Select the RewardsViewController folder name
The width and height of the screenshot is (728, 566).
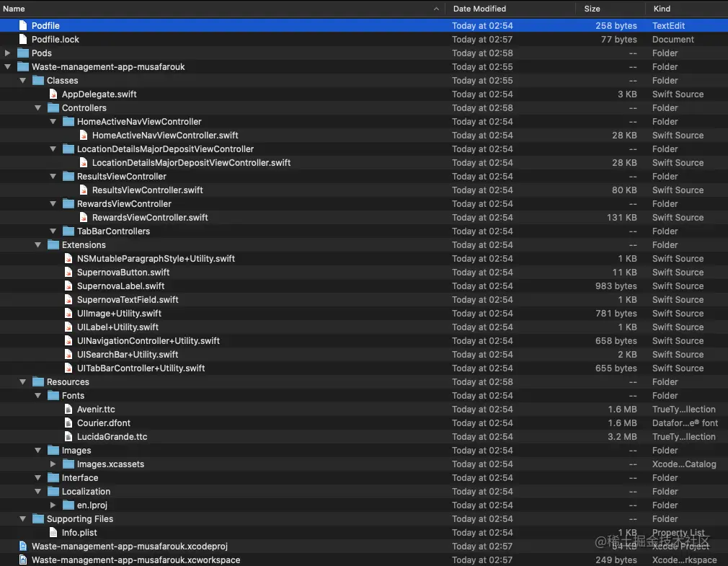coord(124,204)
